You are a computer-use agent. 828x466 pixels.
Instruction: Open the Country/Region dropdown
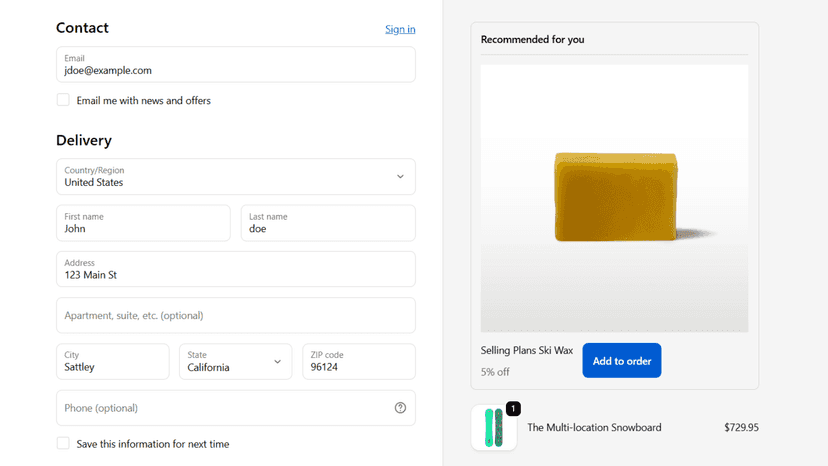tap(236, 176)
